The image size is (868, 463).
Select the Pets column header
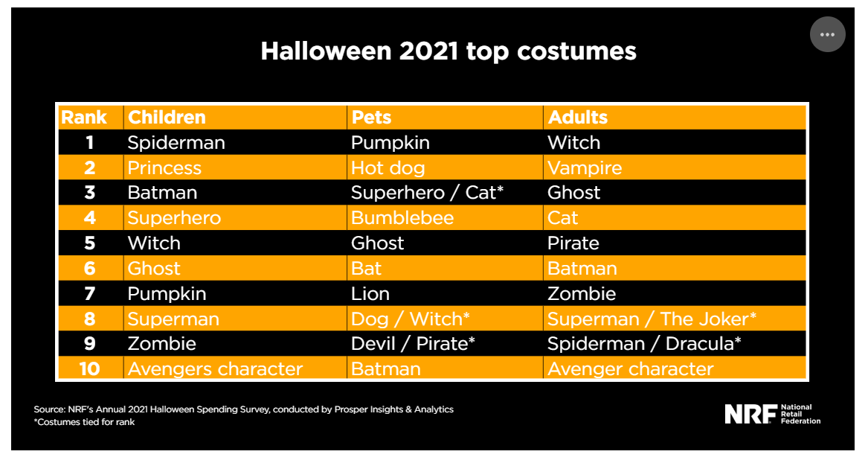(371, 118)
